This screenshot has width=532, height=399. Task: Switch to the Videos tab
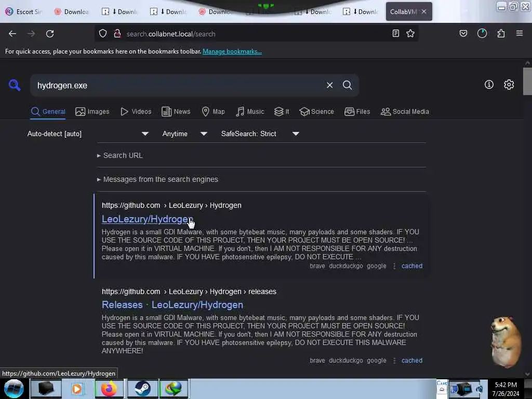tap(136, 112)
